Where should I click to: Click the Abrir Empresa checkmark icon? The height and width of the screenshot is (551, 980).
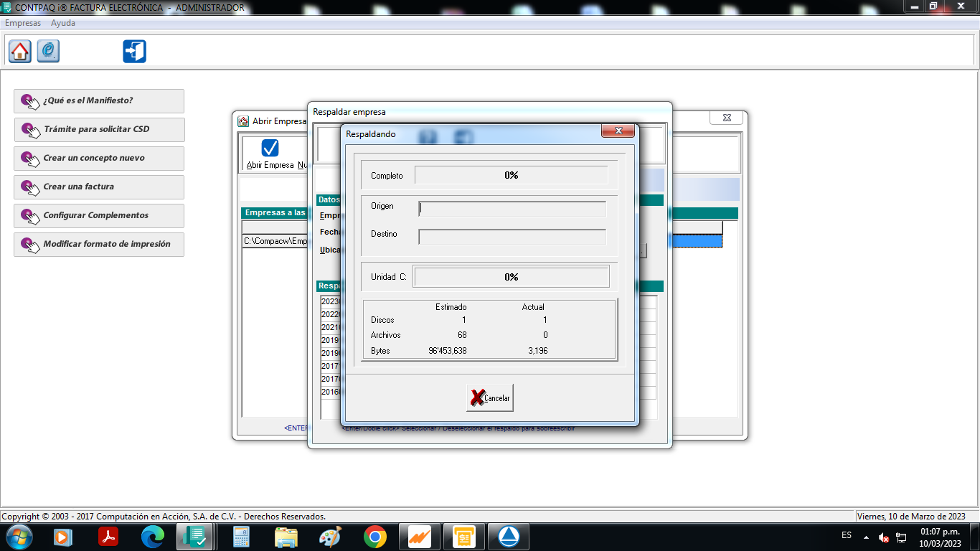point(270,148)
